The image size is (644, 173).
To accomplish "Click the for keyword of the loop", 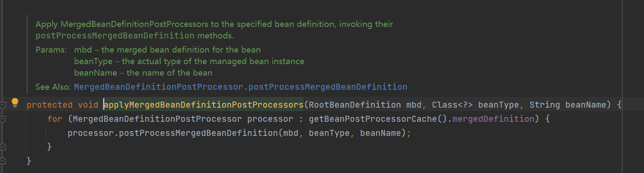I will pyautogui.click(x=55, y=119).
